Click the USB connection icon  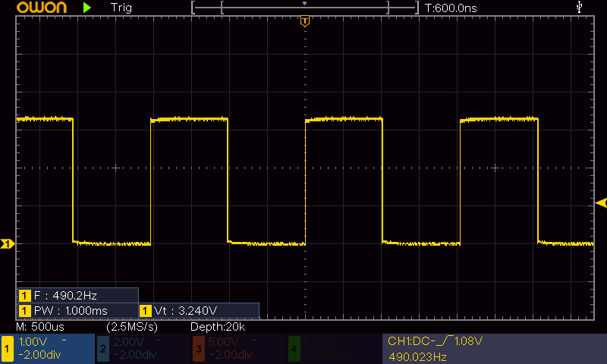click(x=580, y=7)
